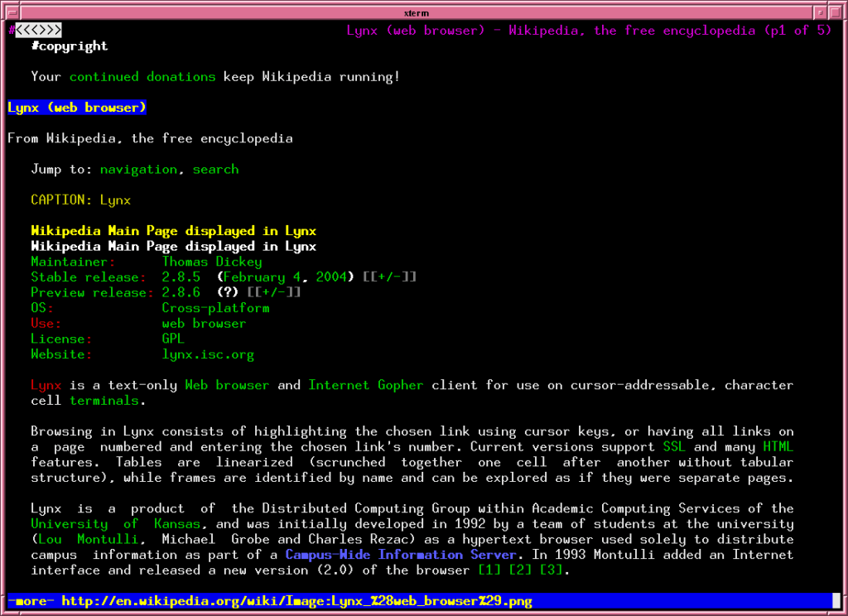This screenshot has height=616, width=848.
Task: Open the Thomas Dickey maintainer link
Action: [212, 262]
